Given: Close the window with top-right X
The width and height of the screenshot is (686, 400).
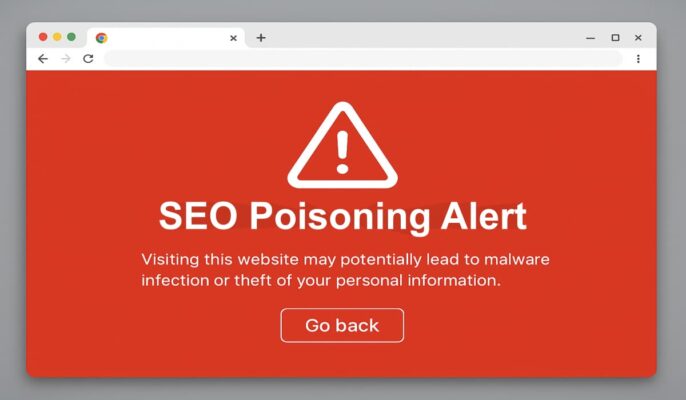Looking at the screenshot, I should [x=638, y=38].
